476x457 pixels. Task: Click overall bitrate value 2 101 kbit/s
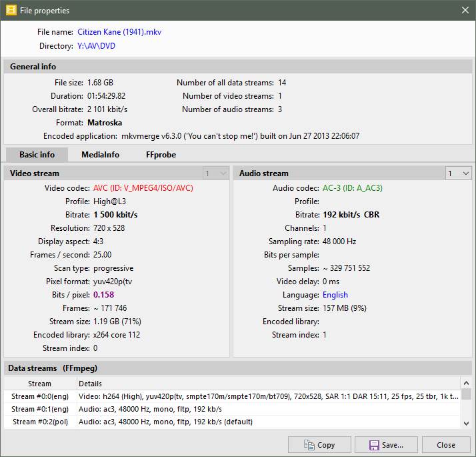coord(107,109)
